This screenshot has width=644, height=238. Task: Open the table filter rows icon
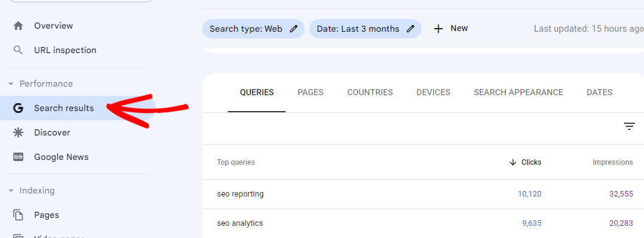coord(629,126)
